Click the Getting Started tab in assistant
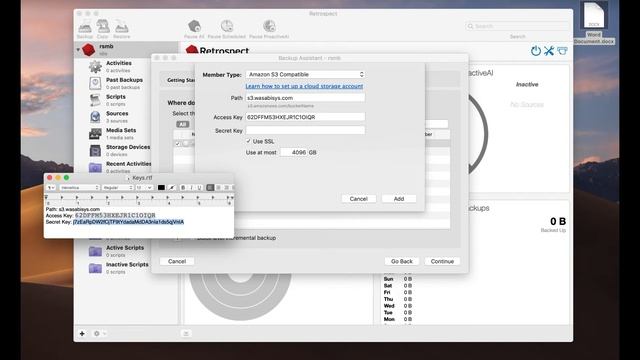This screenshot has height=360, width=640. [181, 80]
